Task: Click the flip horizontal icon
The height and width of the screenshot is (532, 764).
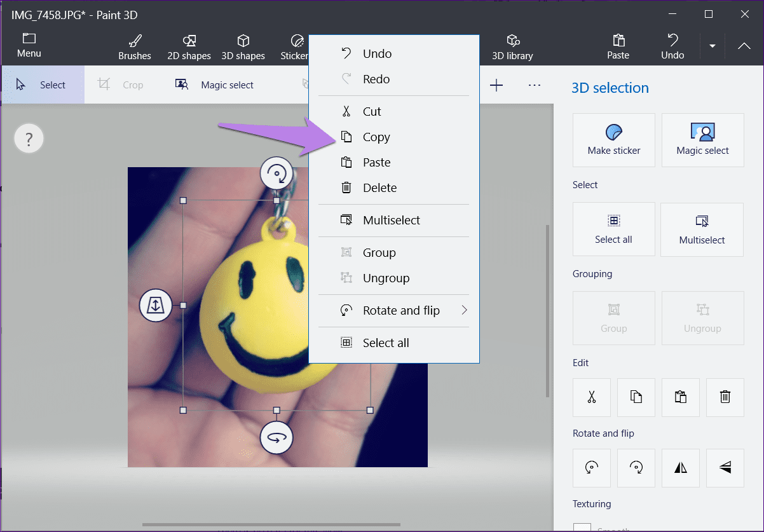Action: click(681, 468)
